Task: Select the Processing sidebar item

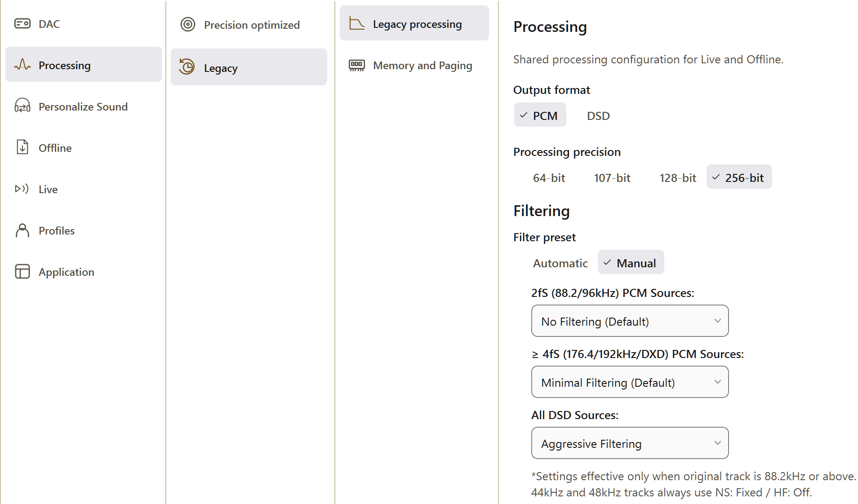Action: click(x=84, y=65)
